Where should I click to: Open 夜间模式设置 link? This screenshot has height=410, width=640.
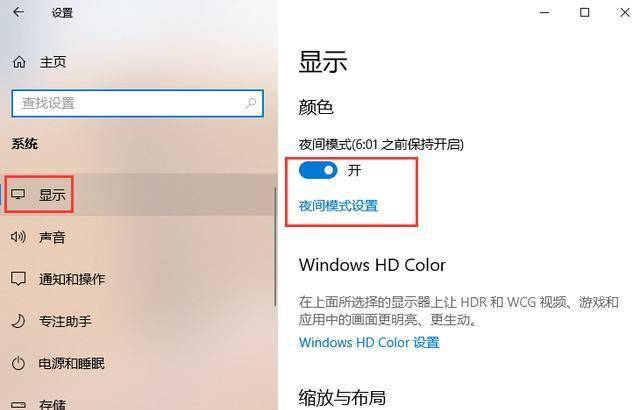click(338, 206)
